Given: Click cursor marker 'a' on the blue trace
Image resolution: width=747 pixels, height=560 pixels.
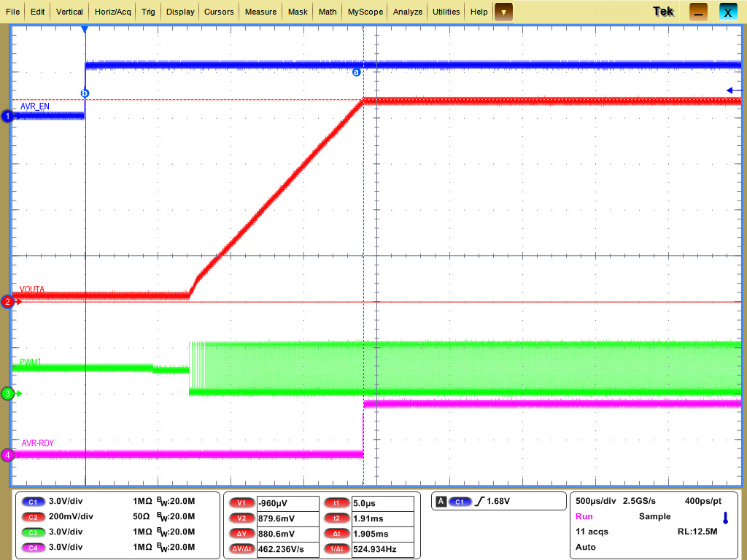Looking at the screenshot, I should (355, 72).
